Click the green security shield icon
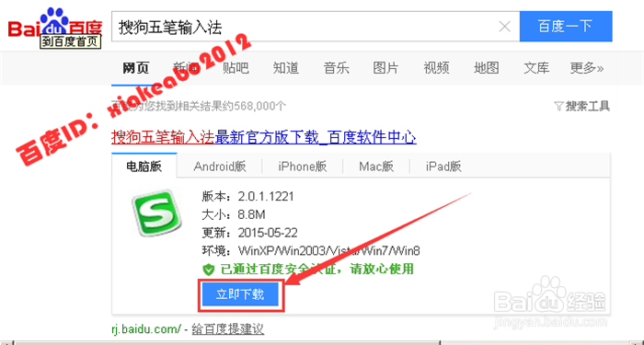Viewport: 644px width, 345px height. coord(209,270)
